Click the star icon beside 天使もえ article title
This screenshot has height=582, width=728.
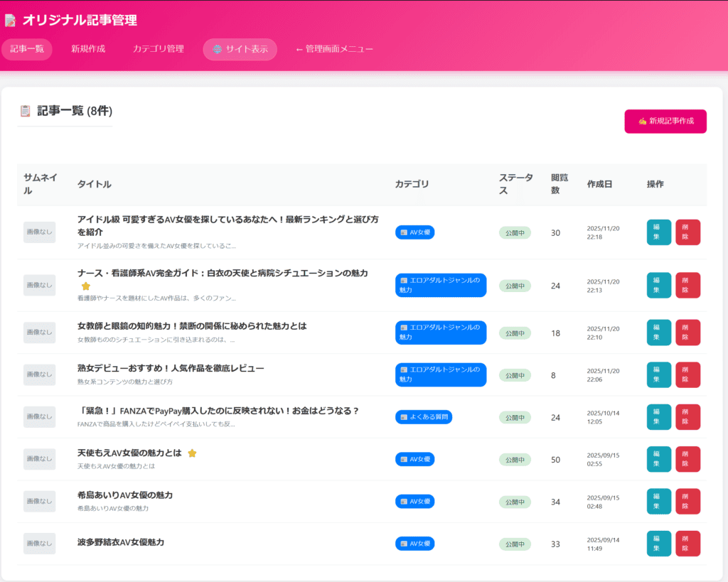[x=192, y=453]
